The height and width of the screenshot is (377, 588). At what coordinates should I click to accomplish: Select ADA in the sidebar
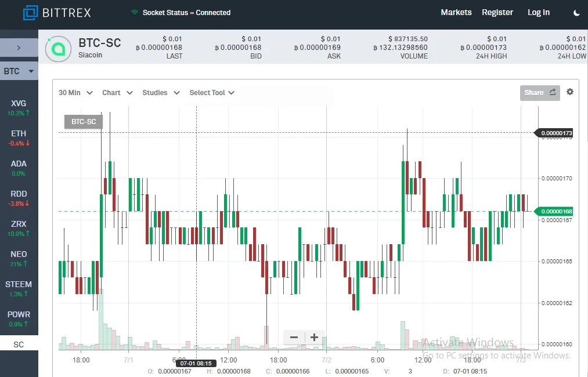(19, 168)
